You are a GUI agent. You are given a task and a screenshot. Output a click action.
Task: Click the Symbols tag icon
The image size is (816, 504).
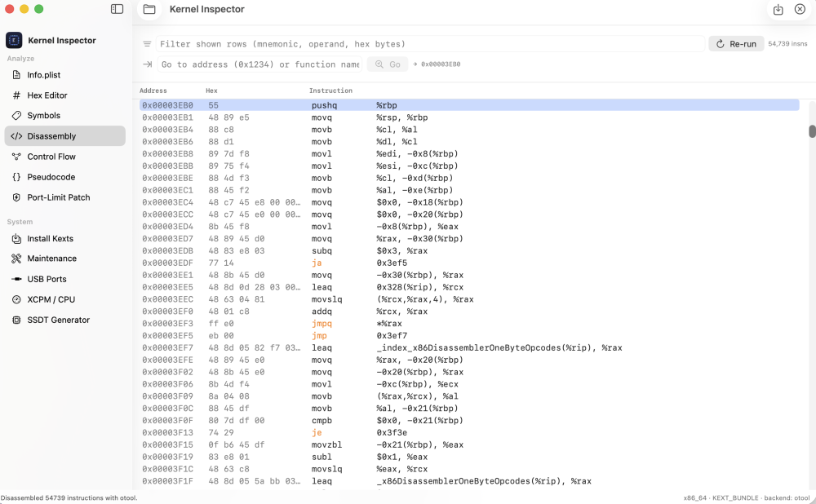[16, 116]
